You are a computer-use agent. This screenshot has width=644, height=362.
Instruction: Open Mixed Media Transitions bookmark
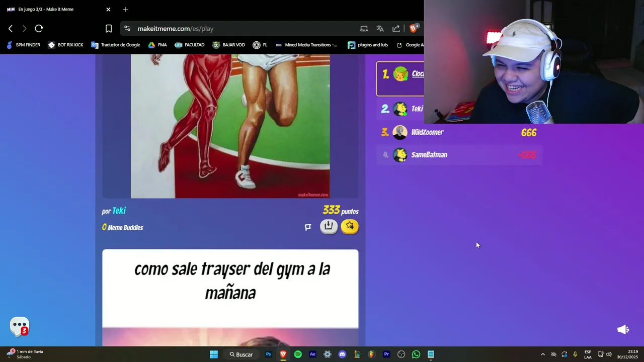click(x=306, y=45)
